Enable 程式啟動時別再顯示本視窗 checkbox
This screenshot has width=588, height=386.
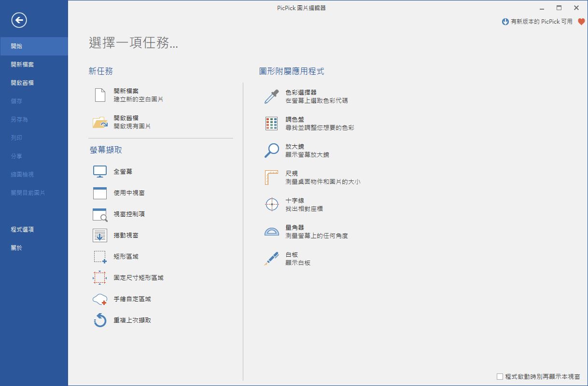point(500,376)
